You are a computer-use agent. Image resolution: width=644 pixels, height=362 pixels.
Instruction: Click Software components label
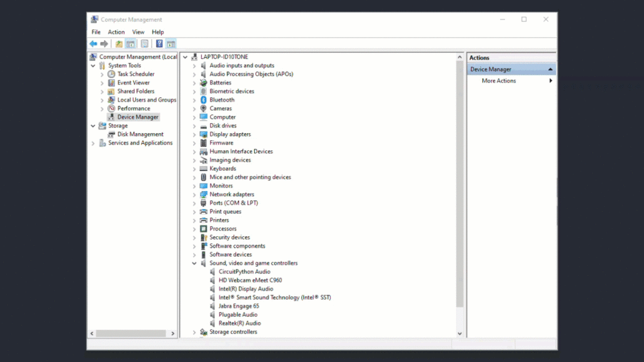(237, 246)
